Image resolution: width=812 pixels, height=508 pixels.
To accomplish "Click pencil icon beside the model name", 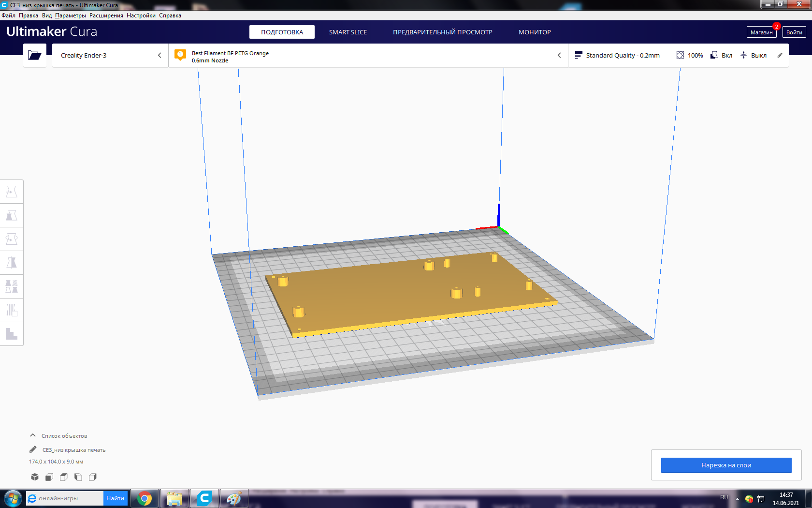I will coord(33,449).
